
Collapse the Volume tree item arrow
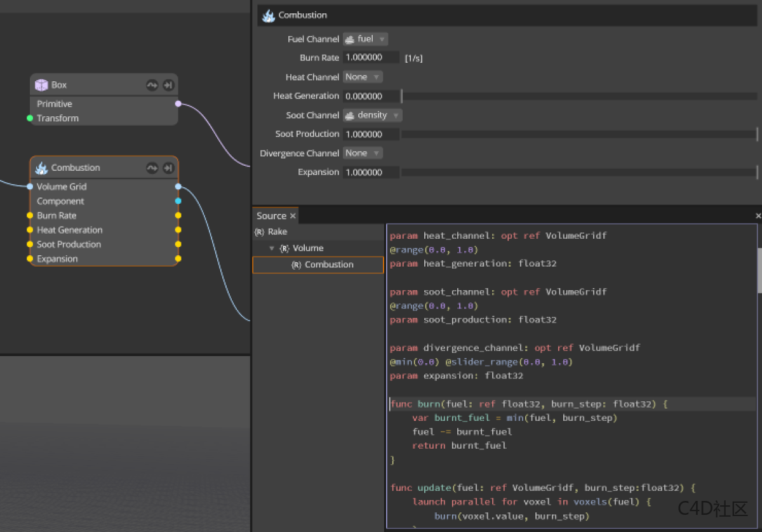tap(272, 248)
